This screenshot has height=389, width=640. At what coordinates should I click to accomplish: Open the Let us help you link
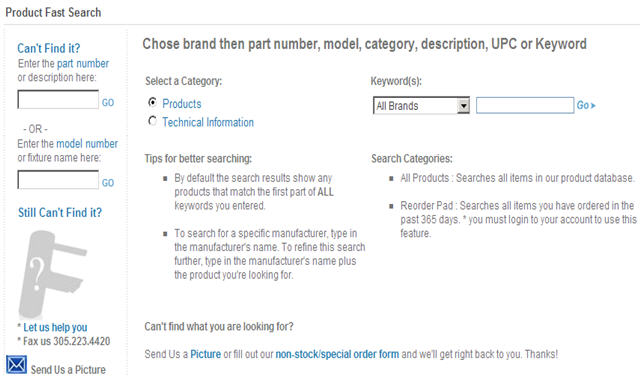(55, 327)
